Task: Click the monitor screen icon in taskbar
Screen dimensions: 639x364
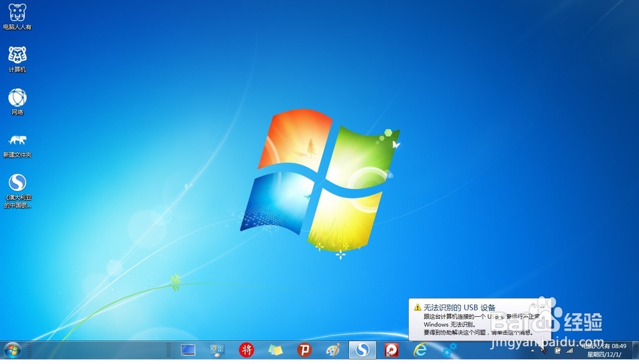Action: 188,350
